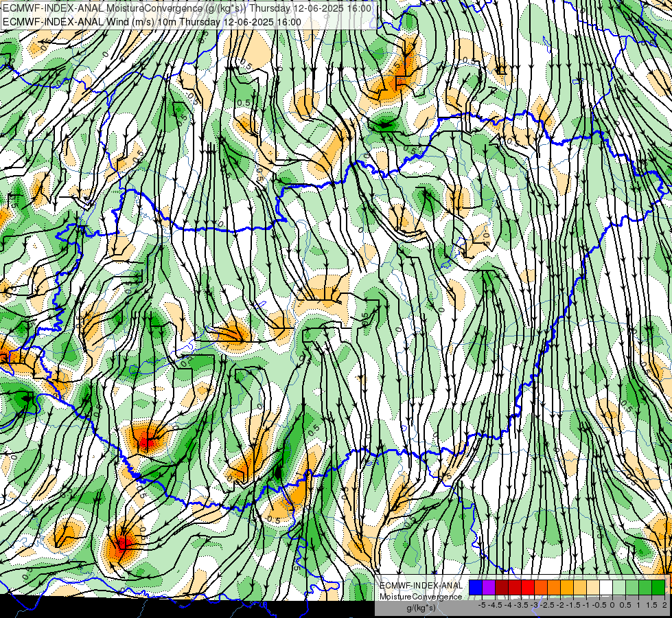Screen dimensions: 672x618
Task: Choose the palest green swatch between 0 and 0.5
Action: pyautogui.click(x=619, y=587)
